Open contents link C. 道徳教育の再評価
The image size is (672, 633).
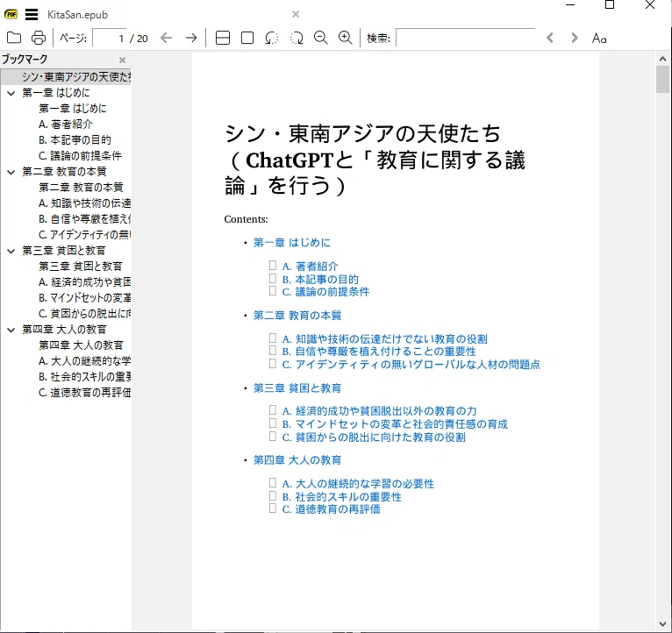331,509
